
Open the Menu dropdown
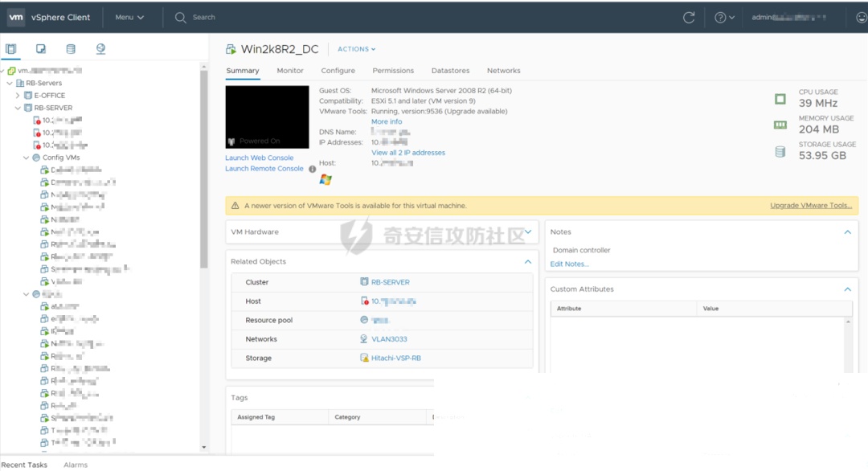pyautogui.click(x=129, y=17)
